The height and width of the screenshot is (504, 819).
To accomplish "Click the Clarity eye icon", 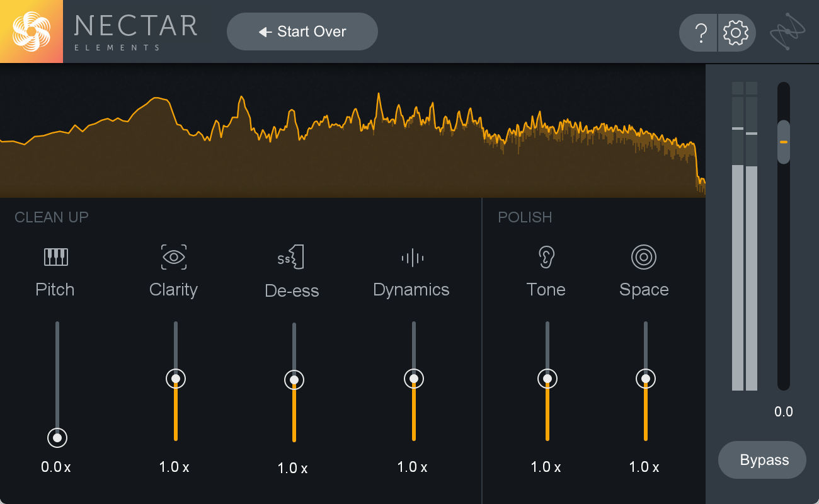I will [174, 257].
